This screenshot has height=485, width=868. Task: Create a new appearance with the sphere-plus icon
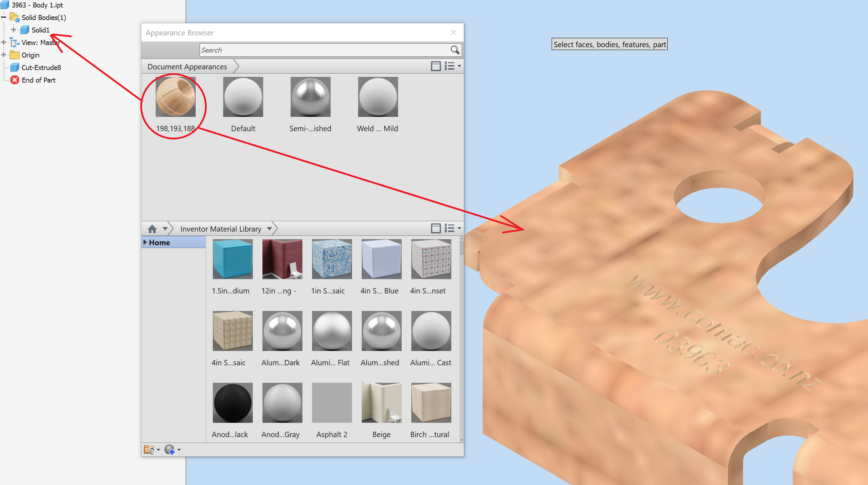pyautogui.click(x=170, y=450)
